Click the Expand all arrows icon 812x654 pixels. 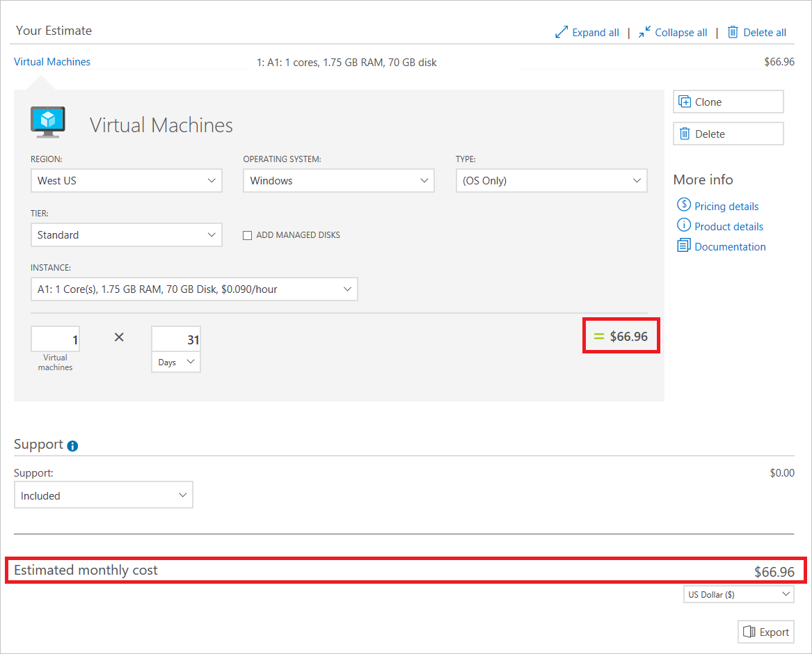(x=562, y=32)
